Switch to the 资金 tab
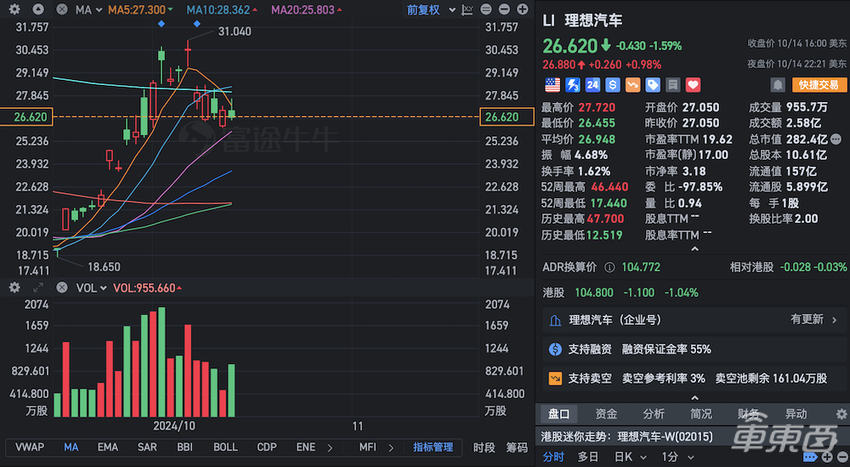The height and width of the screenshot is (467, 850). click(606, 414)
